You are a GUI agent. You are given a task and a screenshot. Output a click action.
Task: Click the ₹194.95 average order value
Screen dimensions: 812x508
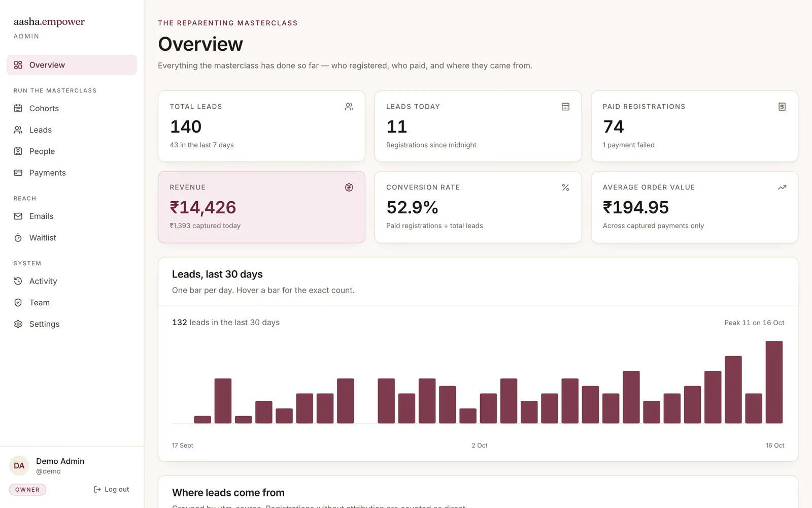pyautogui.click(x=636, y=207)
